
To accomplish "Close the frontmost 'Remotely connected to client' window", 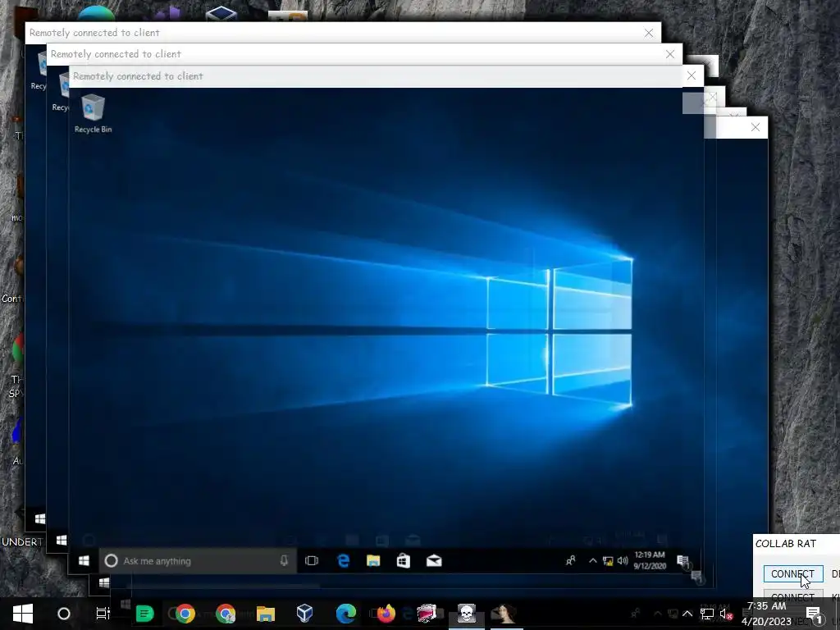I will 692,76.
